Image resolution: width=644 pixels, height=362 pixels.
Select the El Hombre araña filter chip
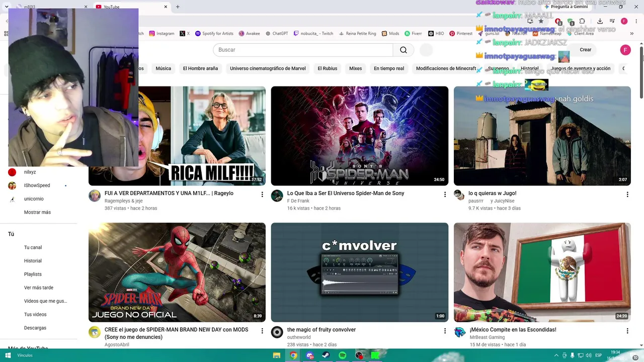pos(200,68)
